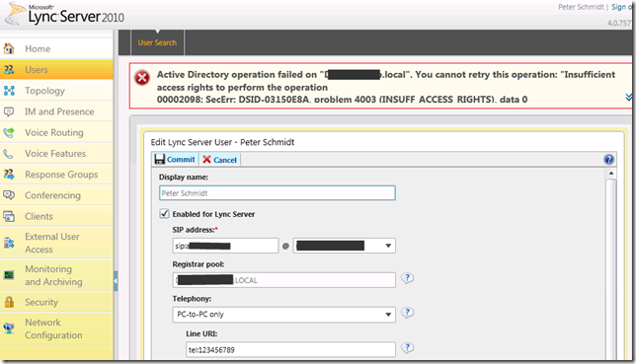Click the External User Access icon
This screenshot has height=364, width=636.
[x=9, y=243]
